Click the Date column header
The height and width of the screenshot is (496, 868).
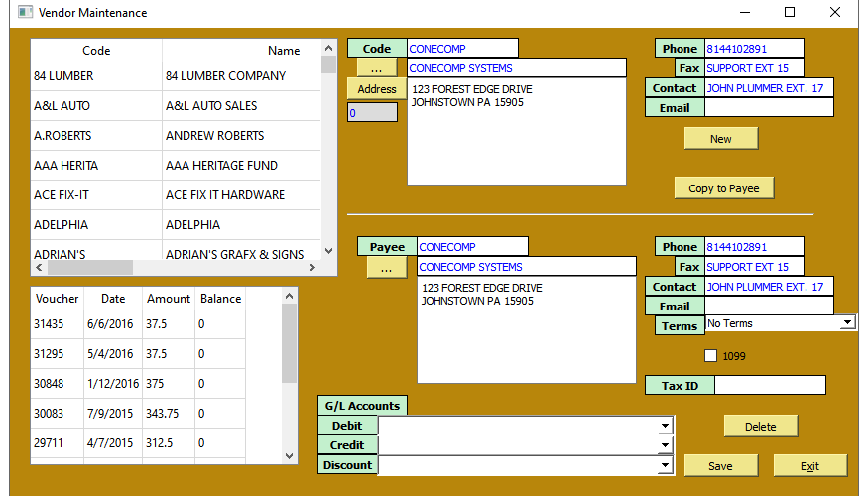coord(113,299)
